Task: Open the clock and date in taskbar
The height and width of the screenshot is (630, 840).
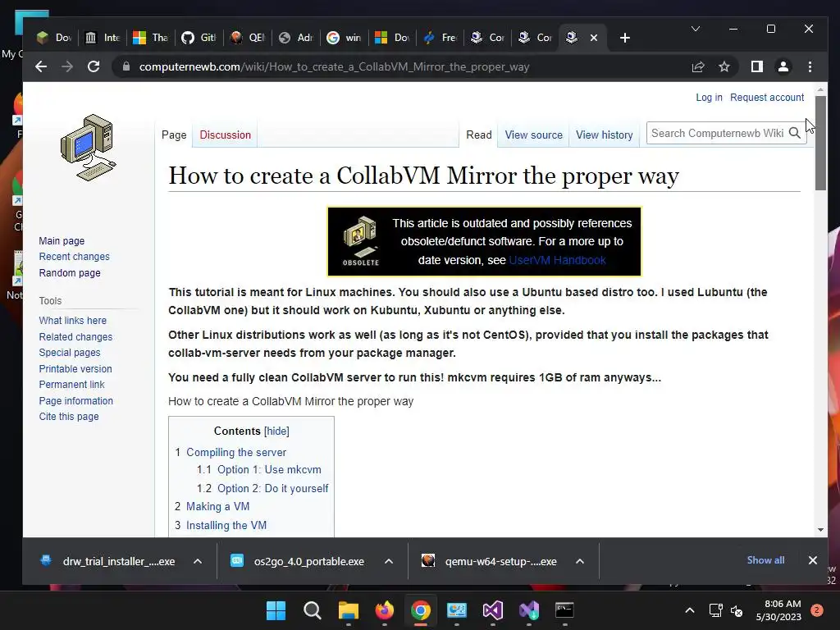Action: [x=778, y=610]
